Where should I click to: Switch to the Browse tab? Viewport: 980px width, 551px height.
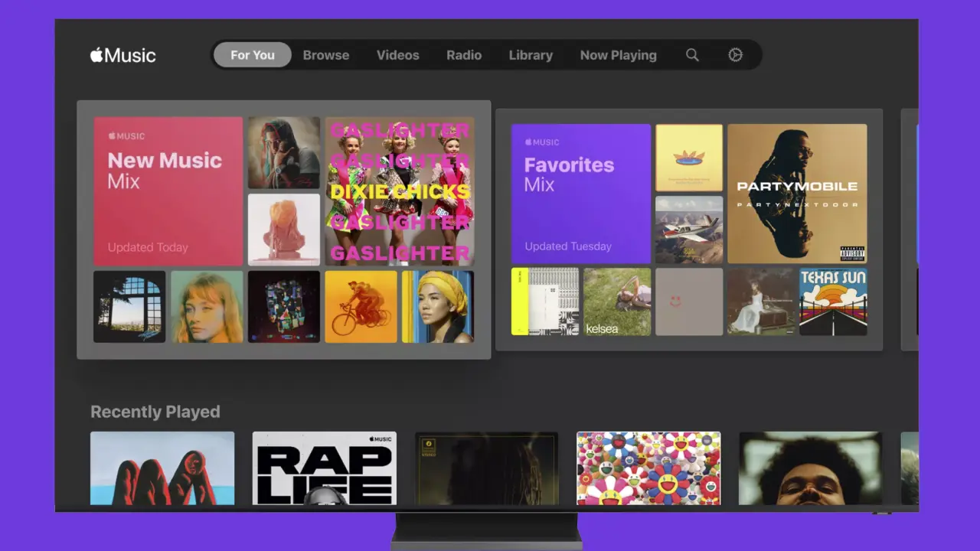[x=325, y=55]
